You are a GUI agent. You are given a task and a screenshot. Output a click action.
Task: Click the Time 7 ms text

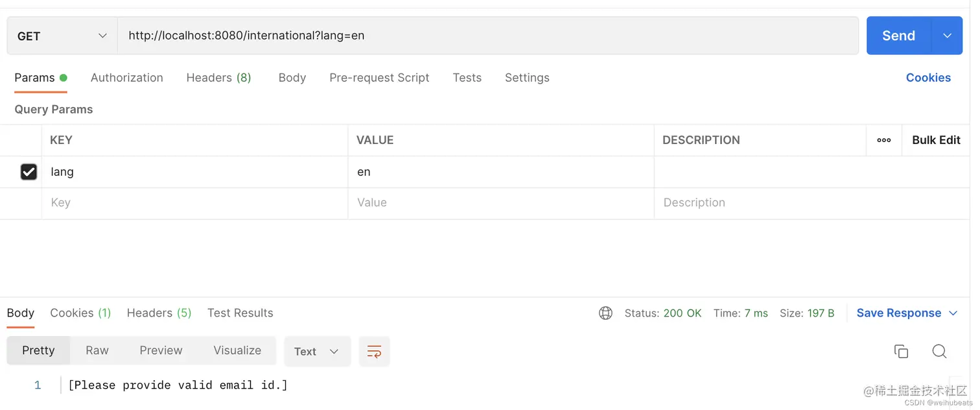pos(741,313)
